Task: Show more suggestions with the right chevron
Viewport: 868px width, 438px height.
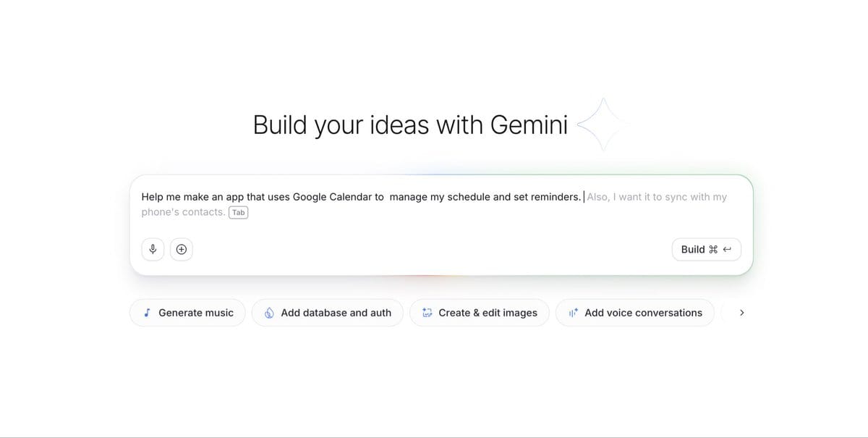Action: (x=741, y=313)
